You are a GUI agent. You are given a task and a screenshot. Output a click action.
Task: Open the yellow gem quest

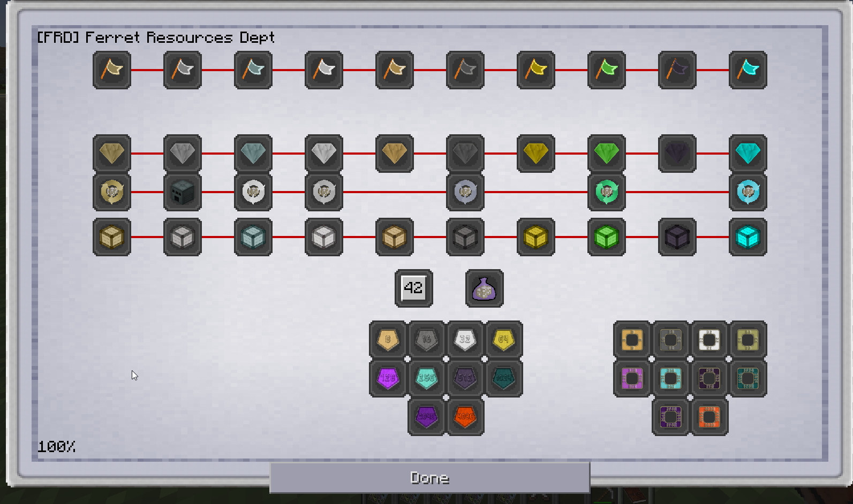click(x=536, y=154)
